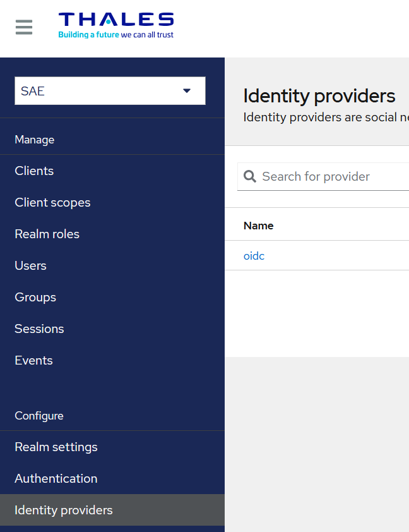409x532 pixels.
Task: Click the Name column header
Action: [259, 226]
